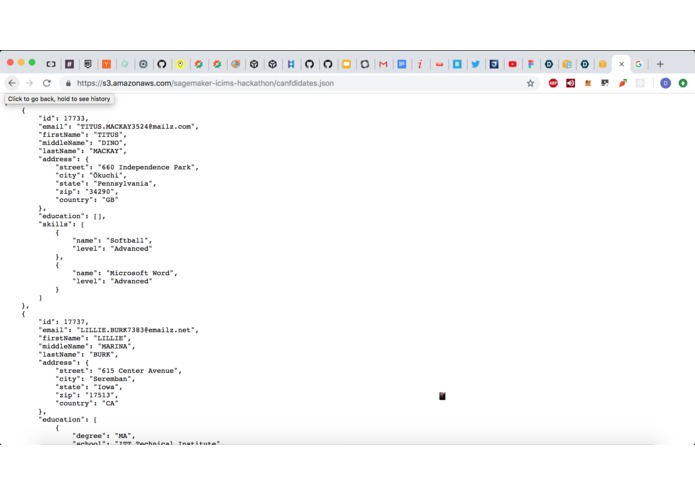Click the "615 Center Avenue" street line
695x494 pixels.
(x=118, y=370)
